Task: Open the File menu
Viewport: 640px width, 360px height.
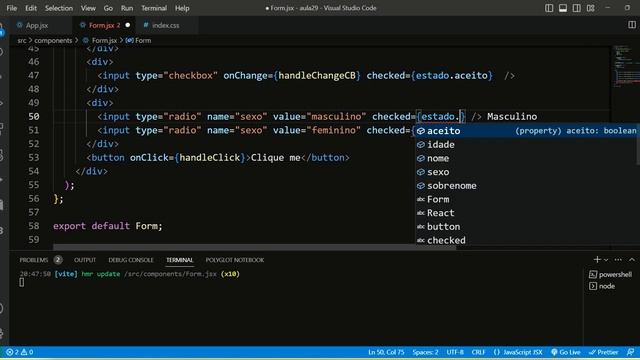Action: tap(11, 8)
